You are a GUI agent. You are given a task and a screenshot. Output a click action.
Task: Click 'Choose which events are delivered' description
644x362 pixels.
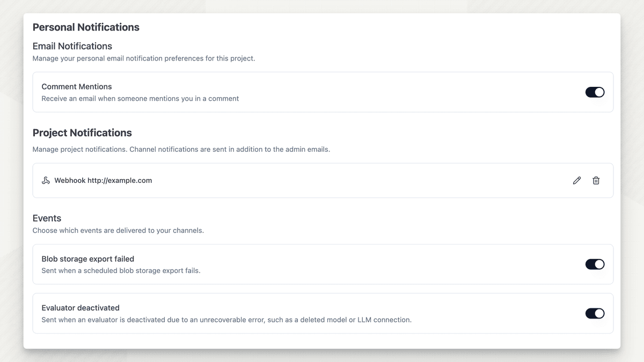[x=118, y=231]
